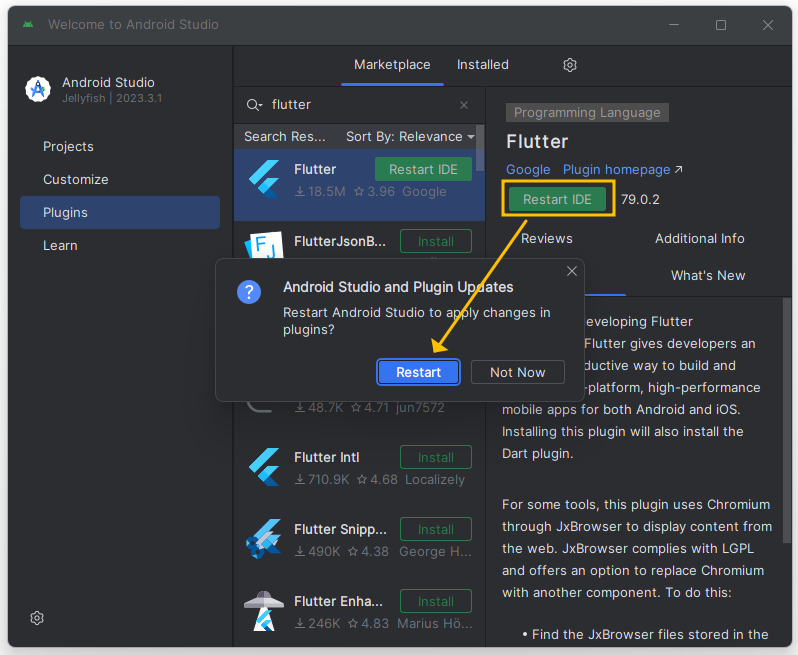The width and height of the screenshot is (798, 655).
Task: Click Not Now in the updates dialog
Action: [518, 372]
